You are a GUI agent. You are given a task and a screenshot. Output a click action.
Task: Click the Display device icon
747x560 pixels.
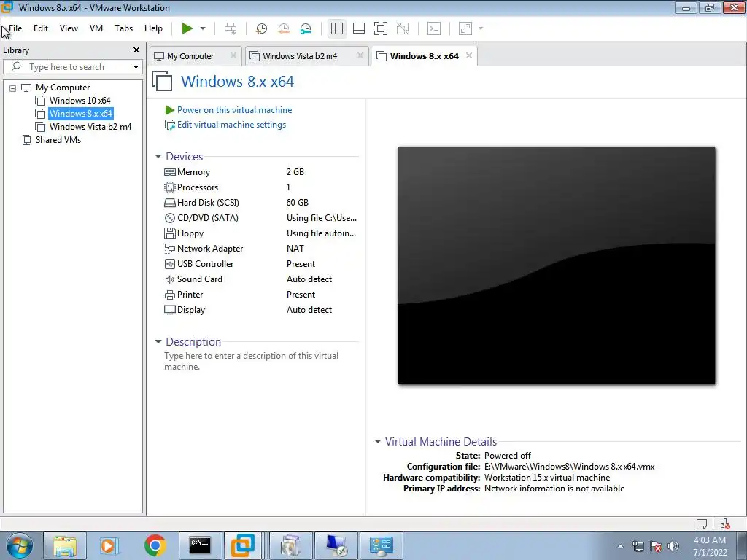coord(169,310)
